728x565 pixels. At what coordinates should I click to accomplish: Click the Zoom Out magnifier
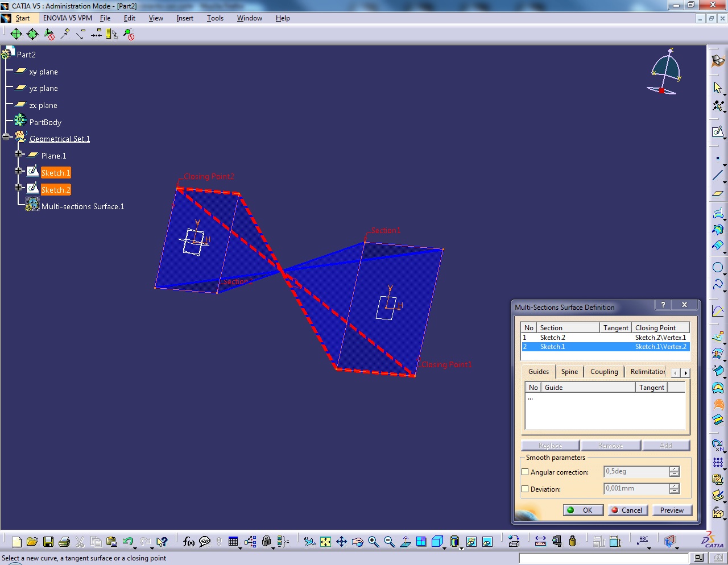(389, 542)
